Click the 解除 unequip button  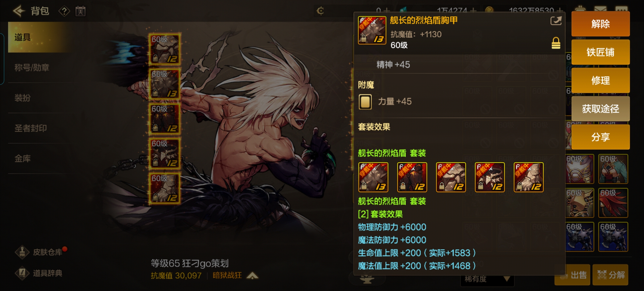pos(601,24)
